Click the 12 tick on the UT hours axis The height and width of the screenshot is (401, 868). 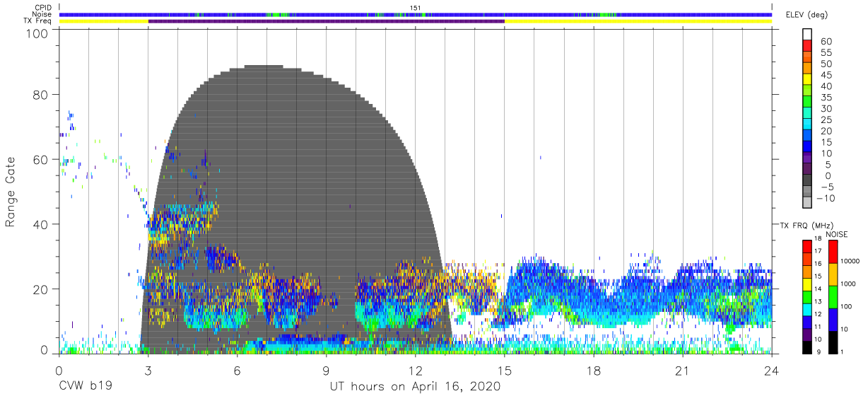(x=416, y=370)
